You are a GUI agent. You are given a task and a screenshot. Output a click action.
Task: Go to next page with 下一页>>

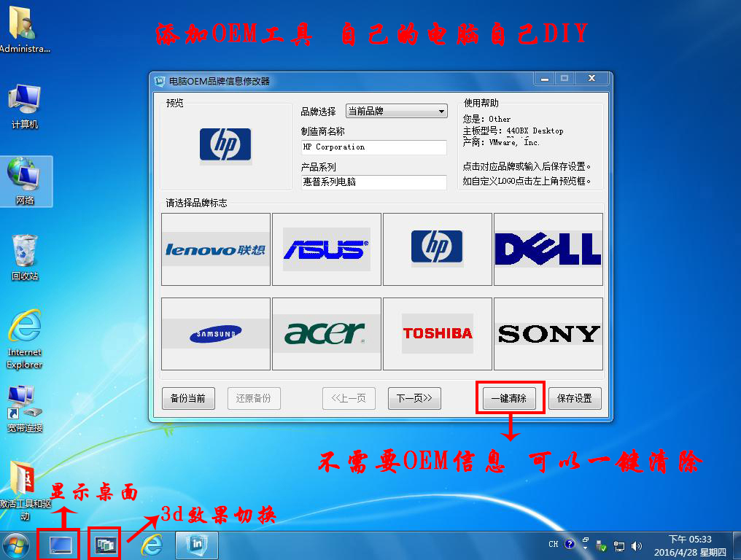[x=414, y=398]
